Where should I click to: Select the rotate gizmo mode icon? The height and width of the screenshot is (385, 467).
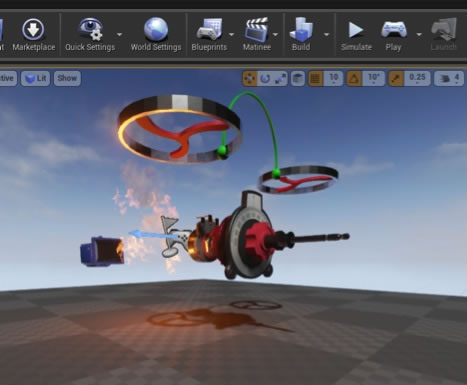click(265, 79)
